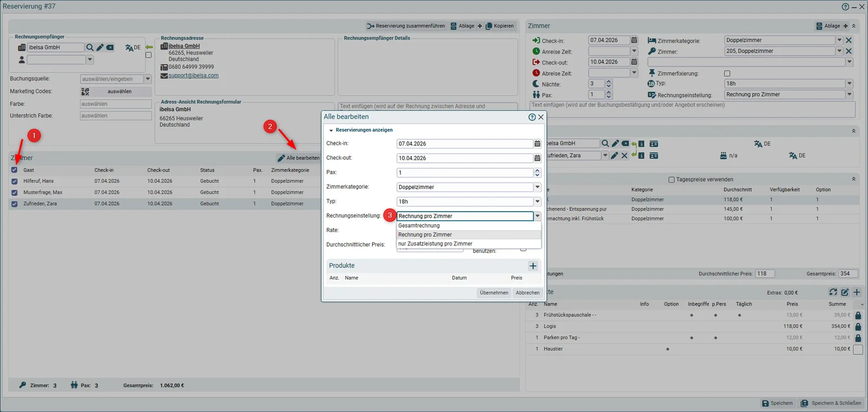This screenshot has width=868, height=412.
Task: Search Rechnungsempfänger next to ibelsa GmbH field
Action: (x=90, y=48)
